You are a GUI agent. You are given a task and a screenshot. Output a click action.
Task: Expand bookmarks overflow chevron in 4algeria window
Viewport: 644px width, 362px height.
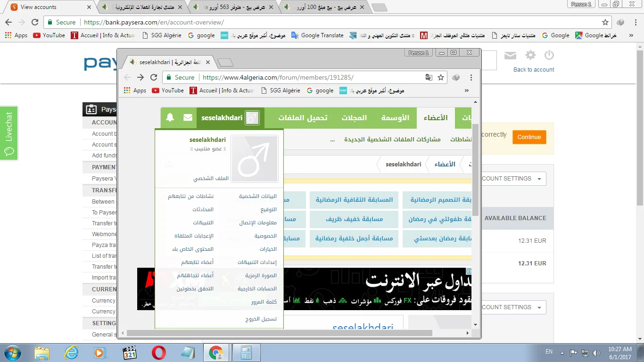tap(467, 90)
